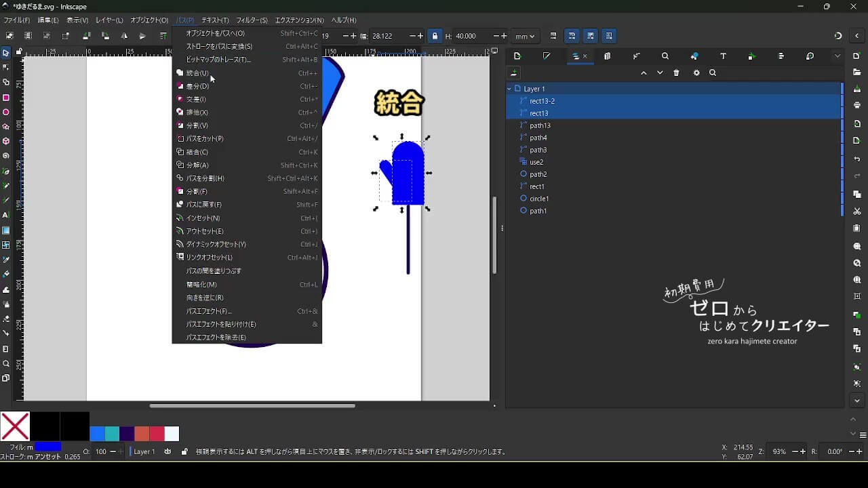868x488 pixels.
Task: Flip the selection horizontally from the toolbar
Action: pyautogui.click(x=124, y=36)
